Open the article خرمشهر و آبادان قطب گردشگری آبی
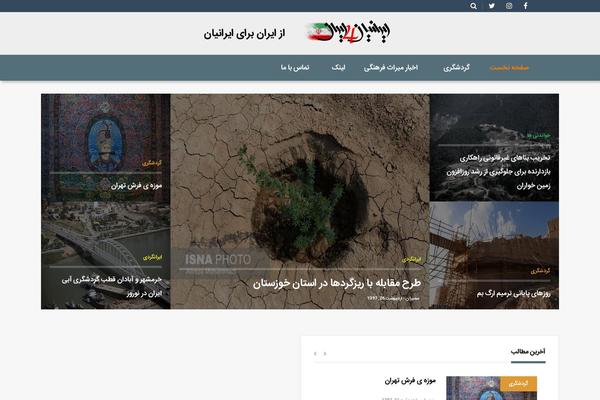 (x=112, y=286)
